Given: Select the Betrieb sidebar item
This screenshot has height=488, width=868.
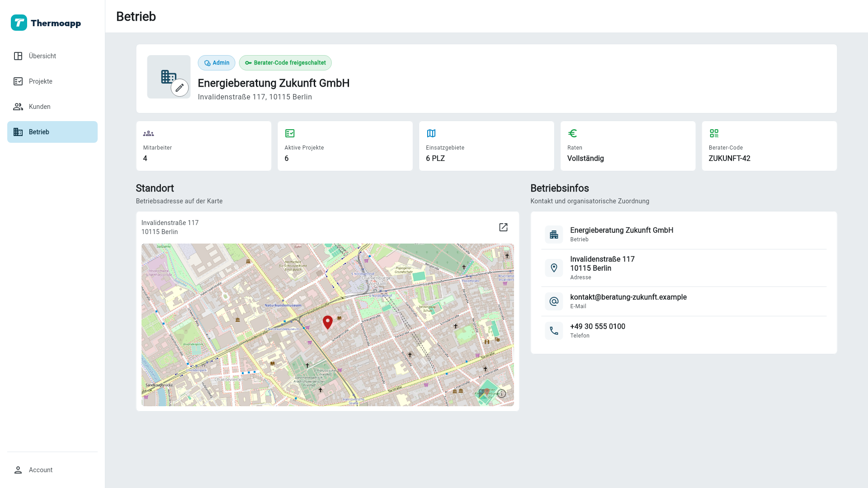Looking at the screenshot, I should [52, 132].
